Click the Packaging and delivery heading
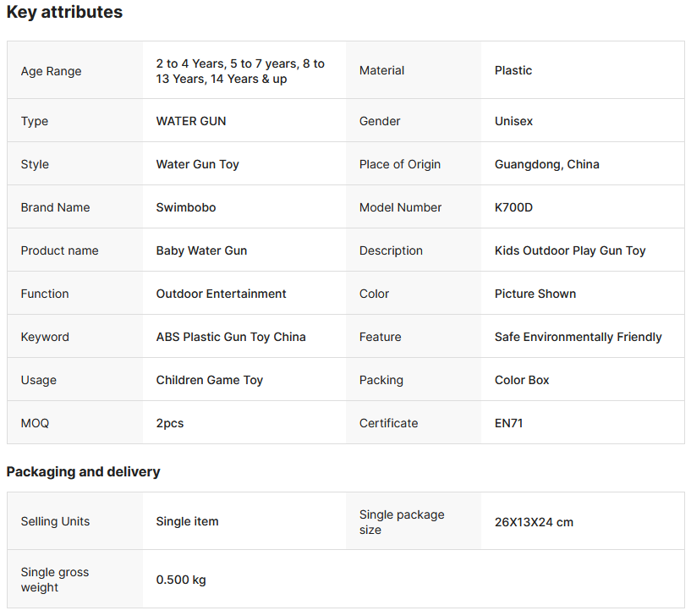Screen dimensions: 691x616 (x=83, y=472)
